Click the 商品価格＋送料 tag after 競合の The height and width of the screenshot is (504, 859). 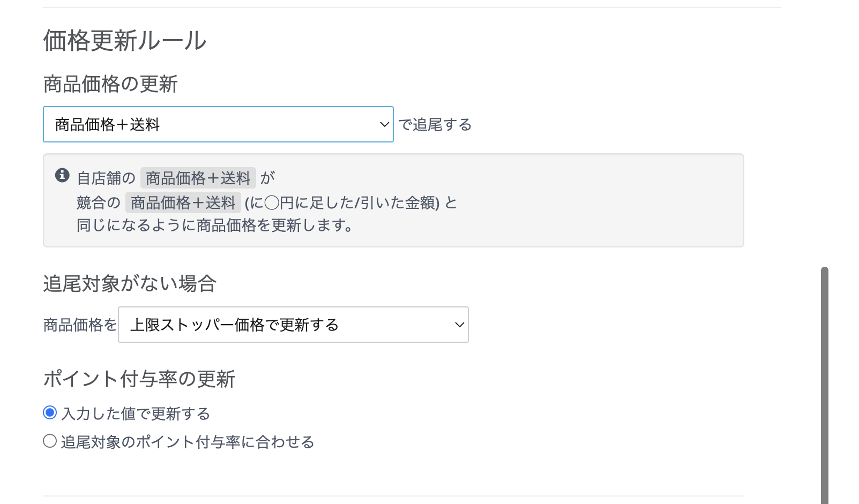183,202
